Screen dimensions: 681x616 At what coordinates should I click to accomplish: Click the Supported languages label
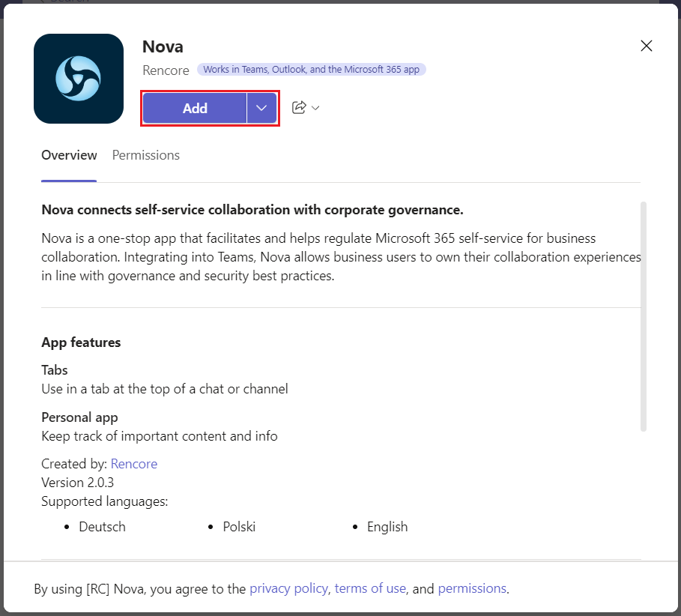tap(105, 501)
